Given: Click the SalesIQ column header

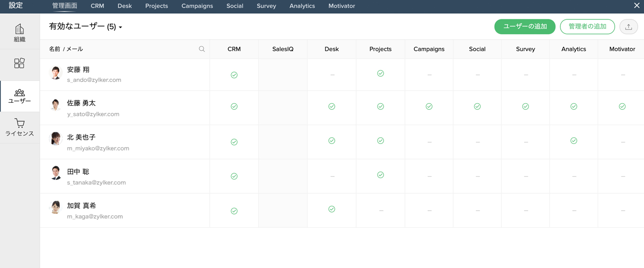Looking at the screenshot, I should (283, 49).
